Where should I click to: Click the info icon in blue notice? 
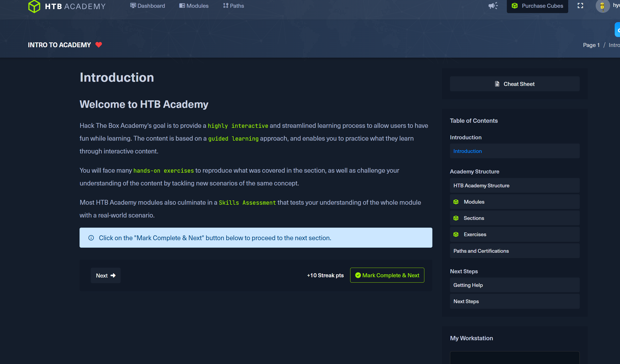(x=91, y=238)
